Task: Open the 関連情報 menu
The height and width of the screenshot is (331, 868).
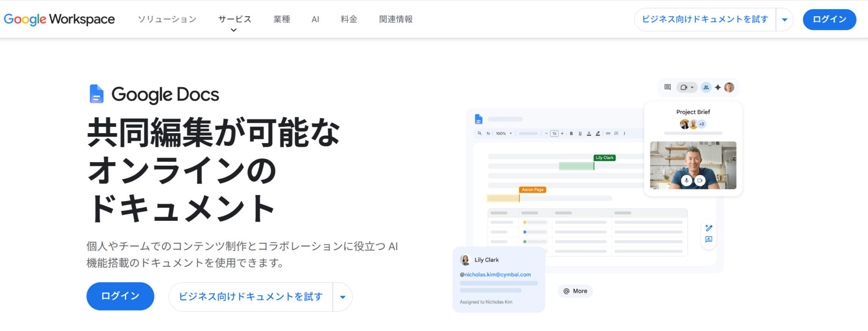Action: click(x=396, y=19)
